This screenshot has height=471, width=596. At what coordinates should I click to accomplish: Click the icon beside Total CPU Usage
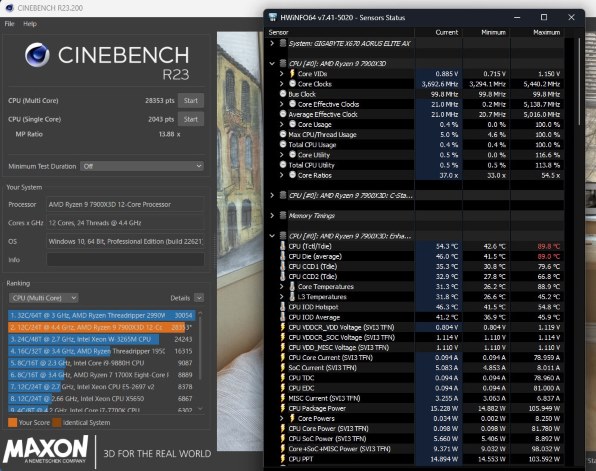click(283, 144)
